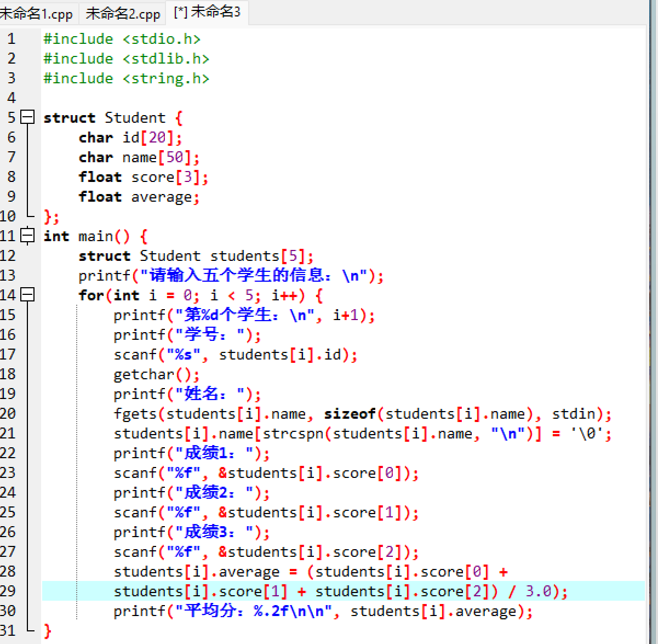Click the 'getchar();' line
The height and width of the screenshot is (644, 658).
[157, 374]
